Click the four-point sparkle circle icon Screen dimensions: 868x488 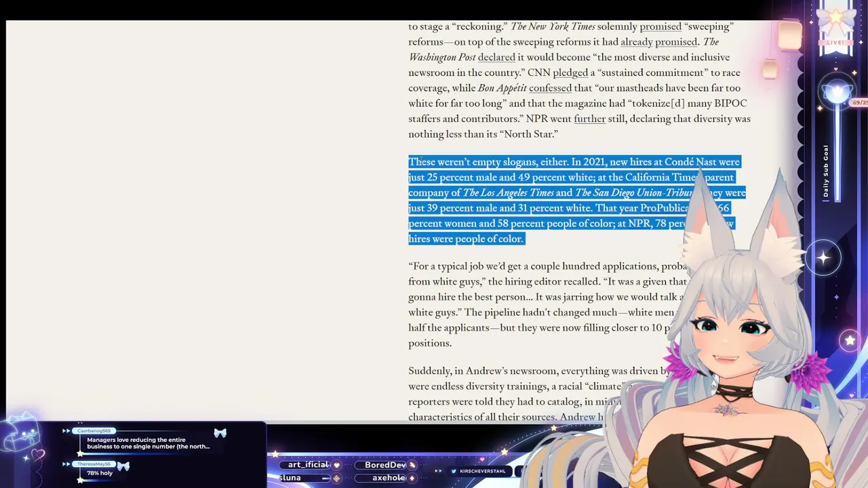click(x=823, y=258)
